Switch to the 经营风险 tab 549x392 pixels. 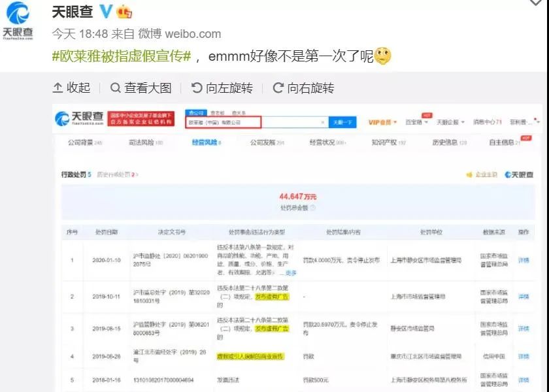pos(207,142)
